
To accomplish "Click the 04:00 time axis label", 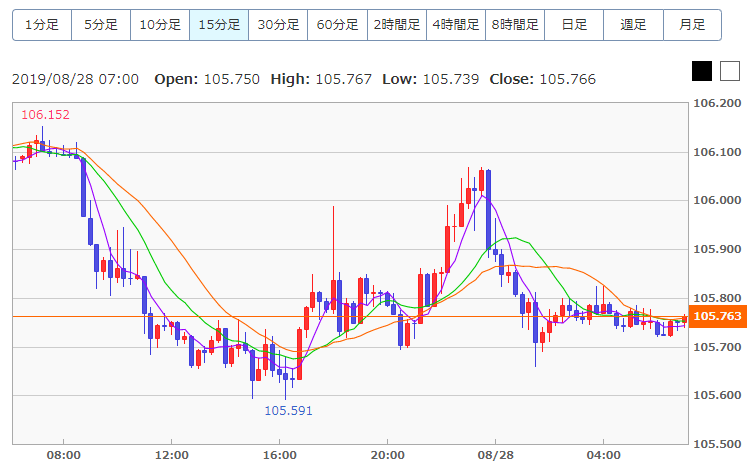I will (603, 455).
